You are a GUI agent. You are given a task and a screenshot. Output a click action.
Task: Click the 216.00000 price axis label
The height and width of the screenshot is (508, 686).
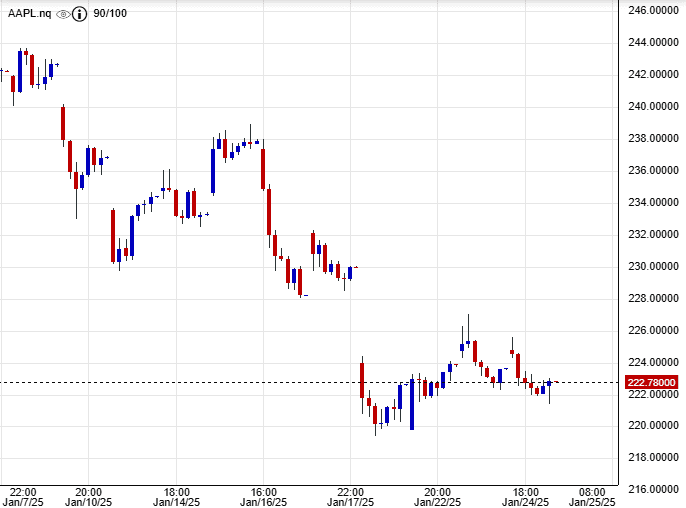(x=651, y=489)
